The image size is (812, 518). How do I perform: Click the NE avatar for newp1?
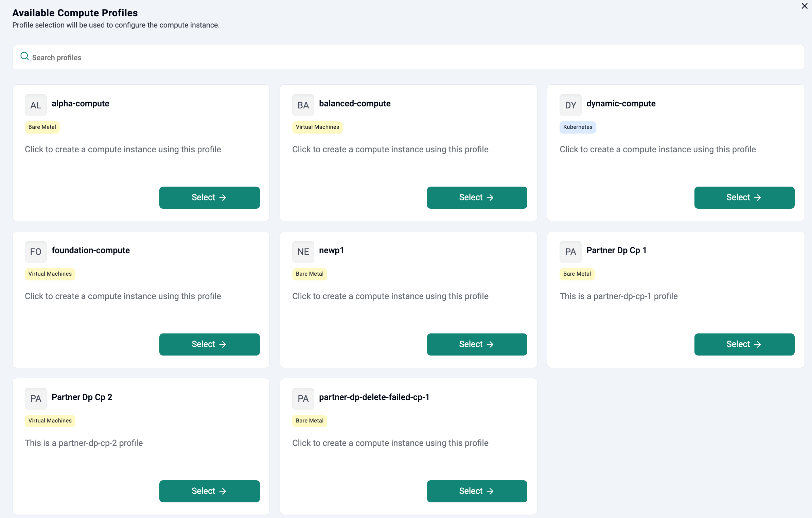click(x=303, y=252)
